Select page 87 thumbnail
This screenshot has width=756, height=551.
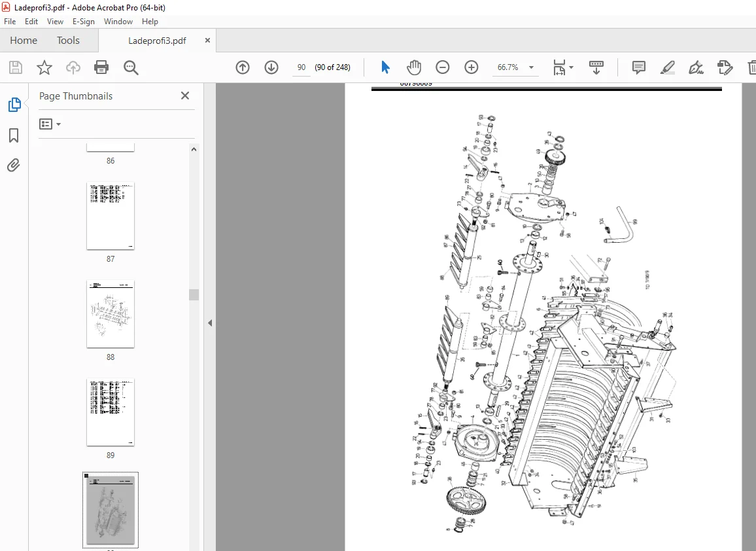point(111,216)
